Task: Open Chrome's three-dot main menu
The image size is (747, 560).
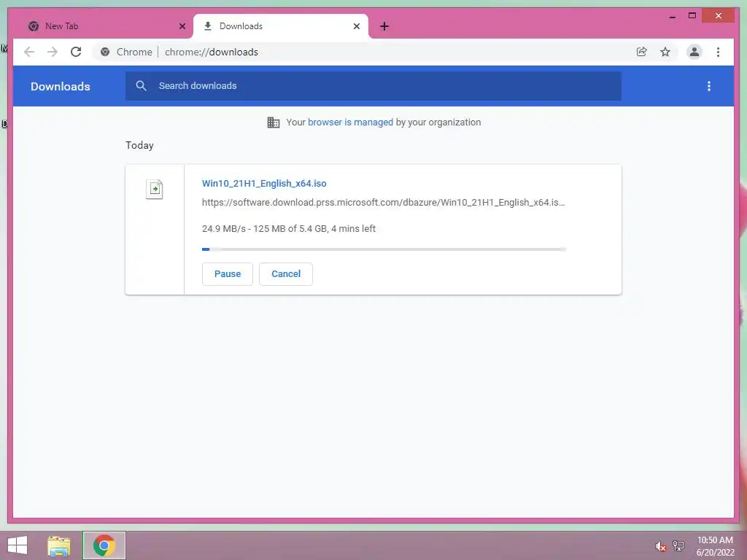Action: click(x=718, y=52)
